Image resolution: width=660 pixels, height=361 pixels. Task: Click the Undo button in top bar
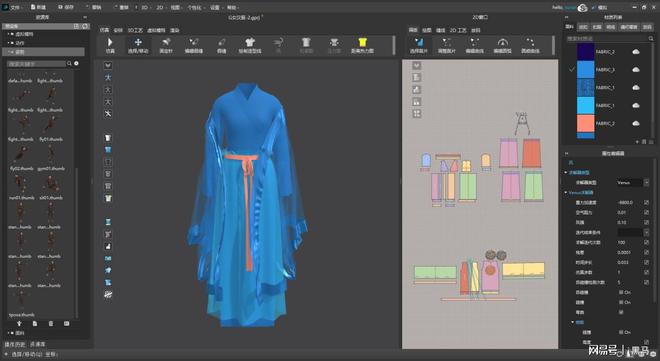[93, 8]
